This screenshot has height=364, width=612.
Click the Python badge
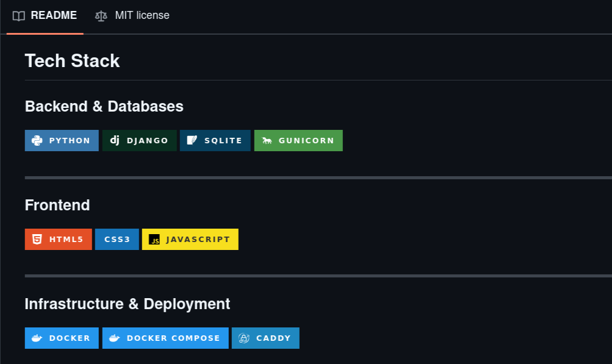(x=62, y=140)
